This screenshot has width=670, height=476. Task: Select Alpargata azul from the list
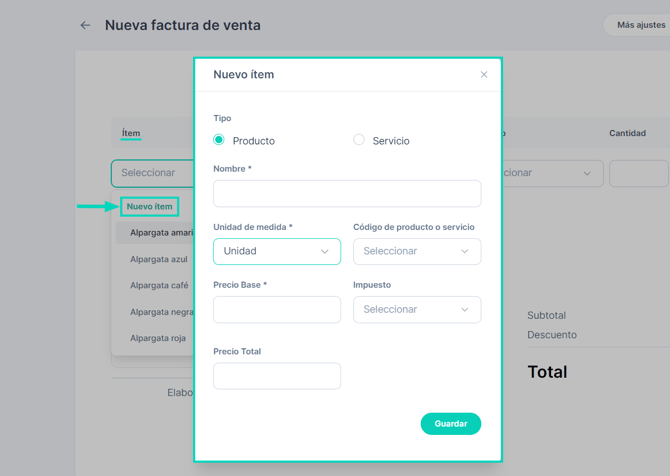tap(158, 259)
